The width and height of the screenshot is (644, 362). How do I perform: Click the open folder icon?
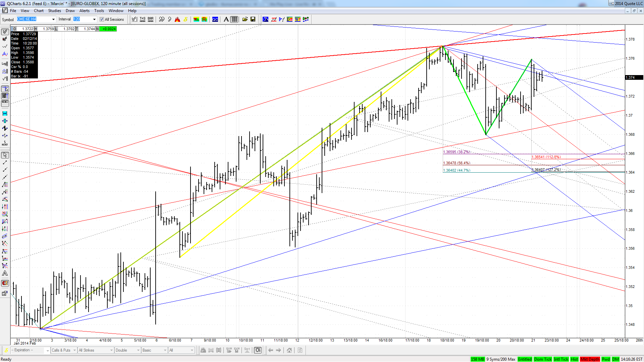point(245,19)
